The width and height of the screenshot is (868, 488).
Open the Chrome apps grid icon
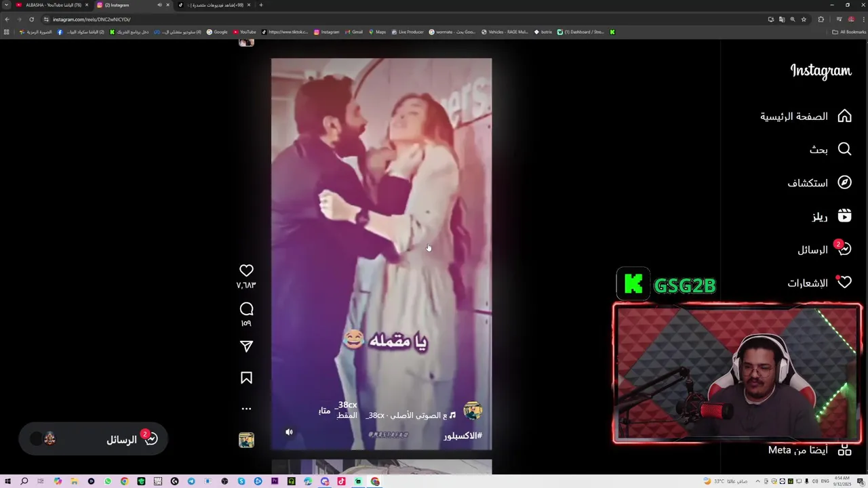click(x=7, y=32)
